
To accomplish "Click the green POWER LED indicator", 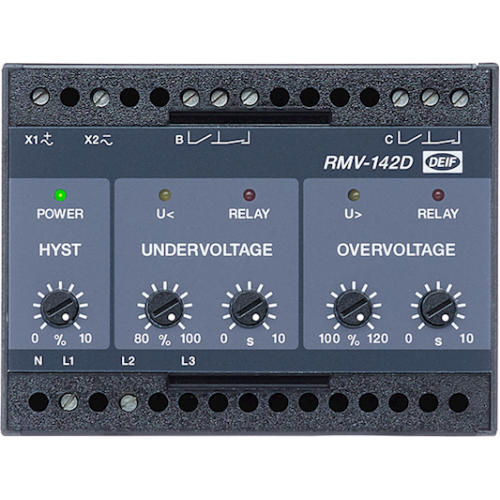I will point(61,195).
